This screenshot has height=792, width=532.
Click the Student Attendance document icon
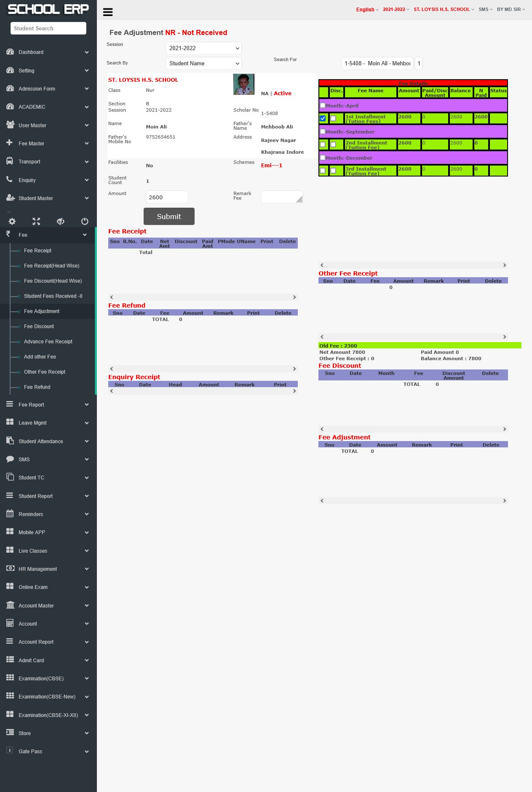coord(10,441)
